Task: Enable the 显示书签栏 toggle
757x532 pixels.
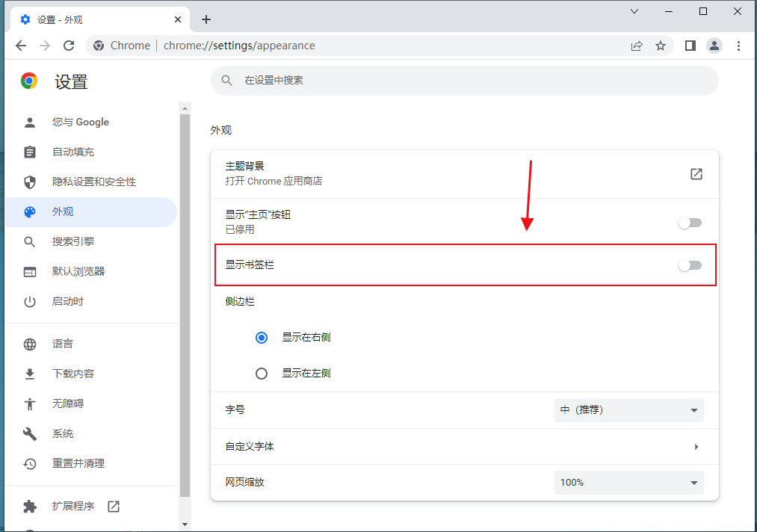Action: click(690, 265)
